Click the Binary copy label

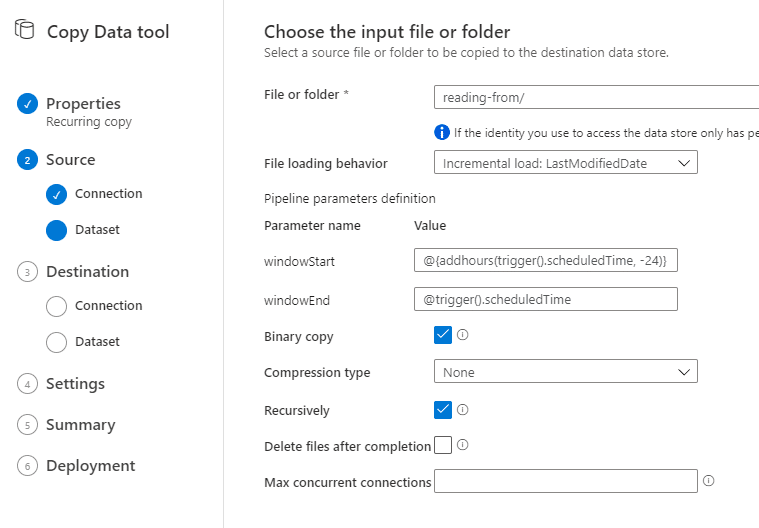click(299, 337)
